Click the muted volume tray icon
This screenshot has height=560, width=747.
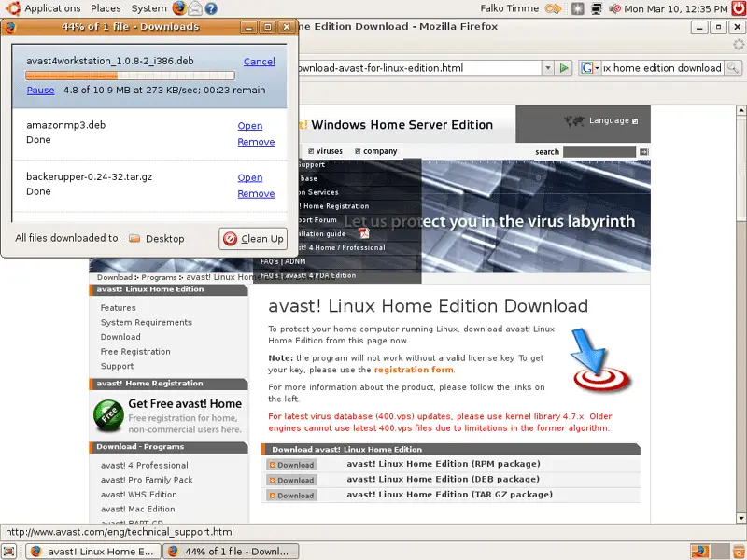(x=614, y=8)
